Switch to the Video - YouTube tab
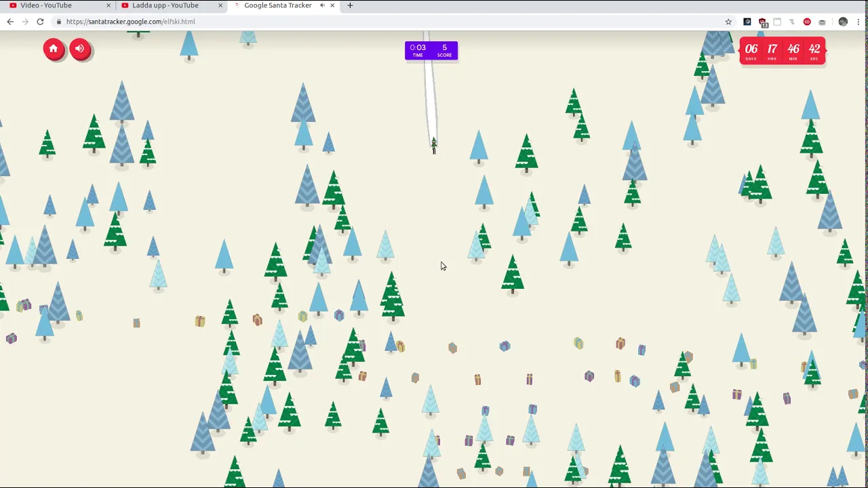This screenshot has width=868, height=488. (60, 5)
